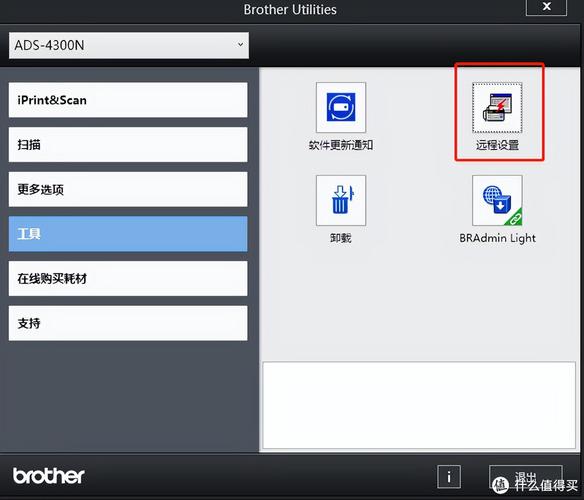Open the 更多选项 category

pyautogui.click(x=128, y=189)
